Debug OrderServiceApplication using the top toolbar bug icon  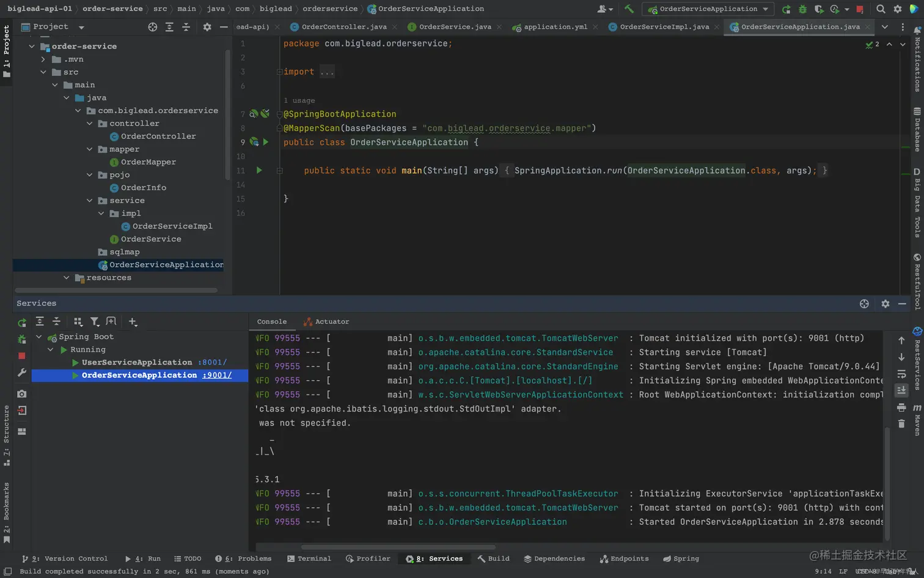click(802, 9)
